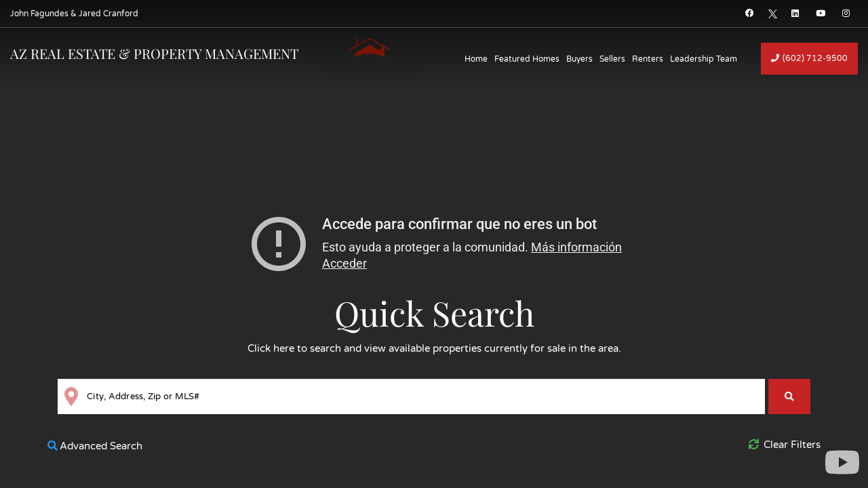Expand the Advanced Search options

click(95, 446)
